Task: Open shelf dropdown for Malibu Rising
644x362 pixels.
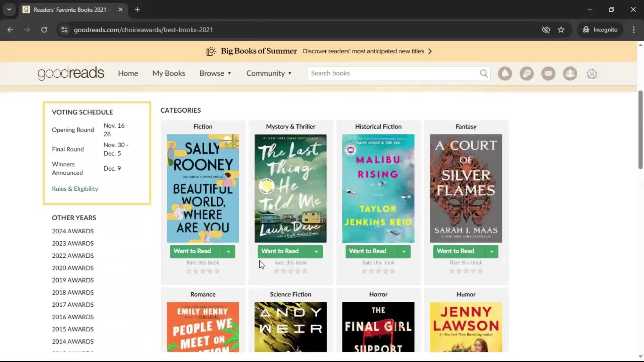Action: (x=404, y=251)
